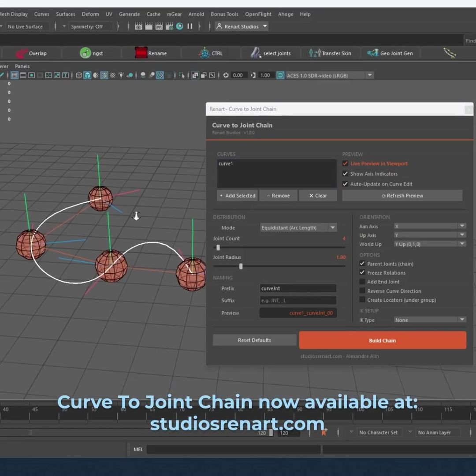Open the Surfaces menu
476x476 pixels.
pos(66,14)
